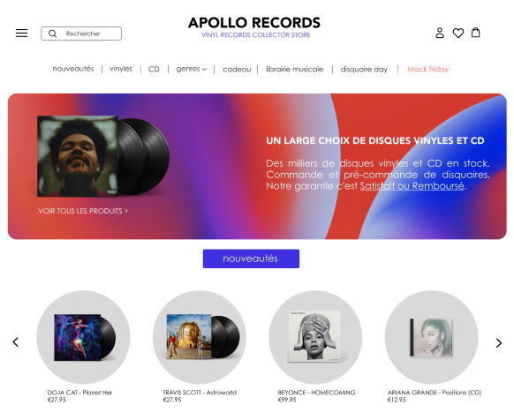The height and width of the screenshot is (420, 514).
Task: Open the user account icon
Action: pyautogui.click(x=440, y=33)
